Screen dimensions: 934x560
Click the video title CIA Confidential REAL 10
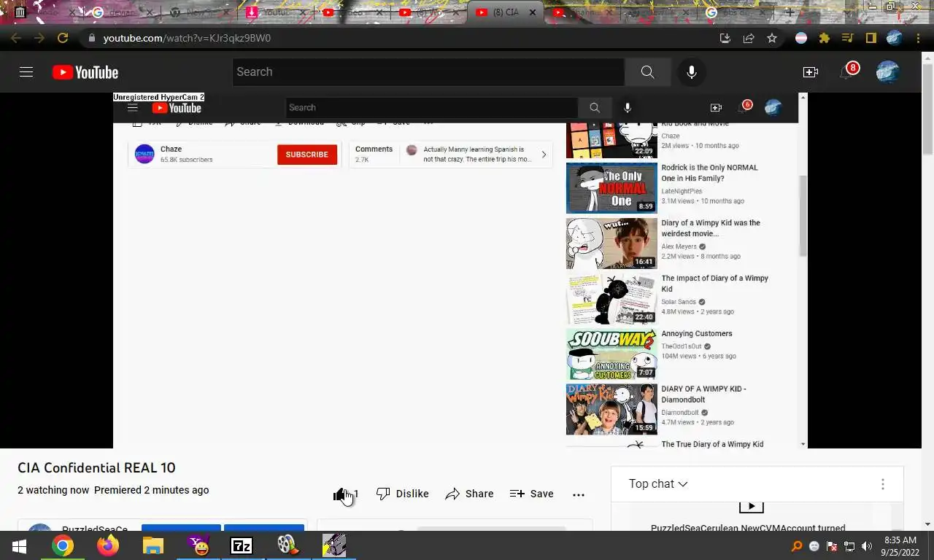[96, 468]
